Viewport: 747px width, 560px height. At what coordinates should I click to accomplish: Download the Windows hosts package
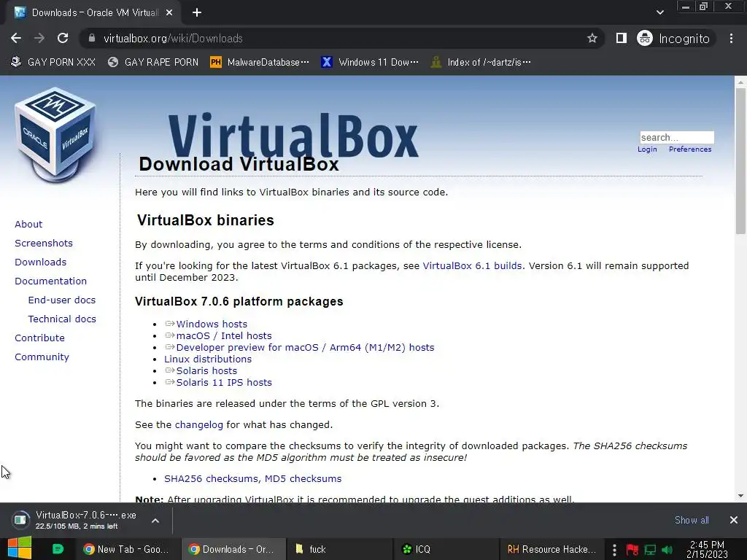(x=212, y=324)
